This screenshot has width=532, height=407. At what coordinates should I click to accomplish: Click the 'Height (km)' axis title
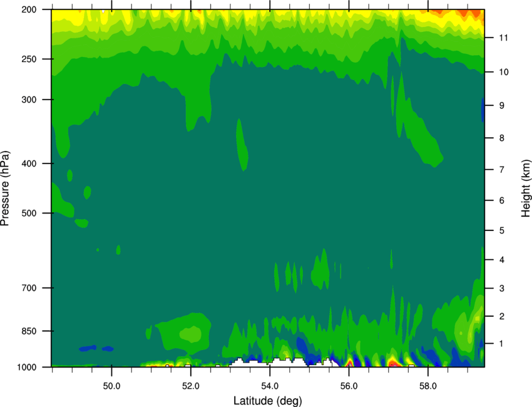[x=526, y=188]
